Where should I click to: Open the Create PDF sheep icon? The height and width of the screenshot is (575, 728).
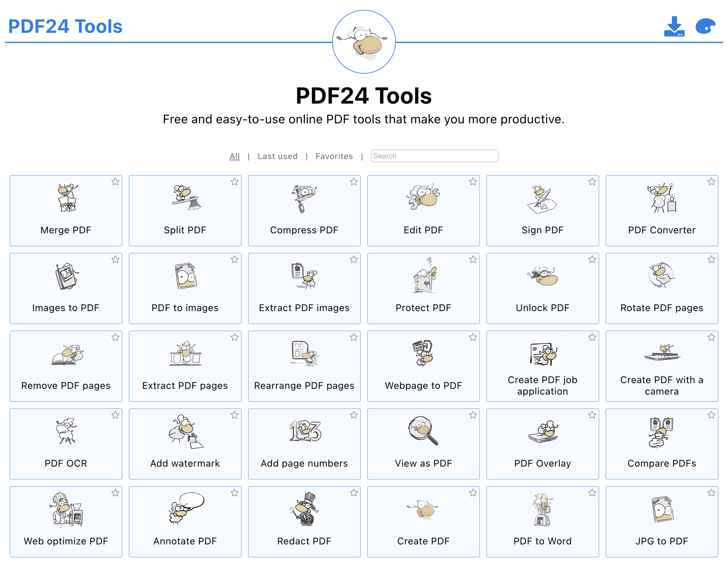pyautogui.click(x=422, y=509)
